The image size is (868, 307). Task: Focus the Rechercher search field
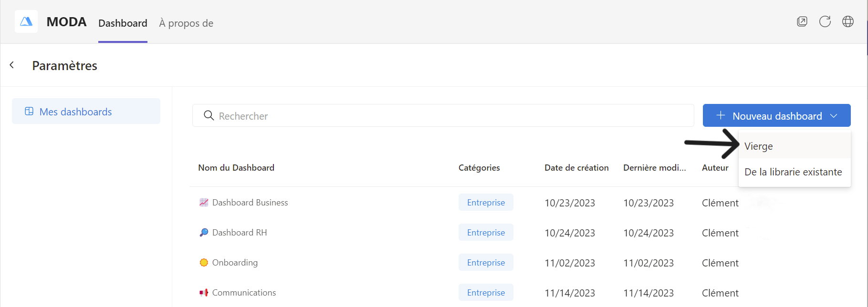tap(443, 115)
